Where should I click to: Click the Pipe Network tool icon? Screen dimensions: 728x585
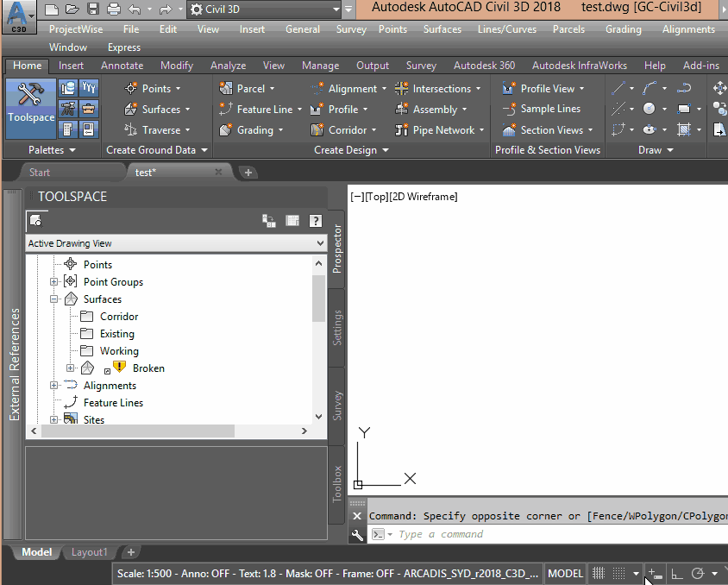click(x=402, y=130)
